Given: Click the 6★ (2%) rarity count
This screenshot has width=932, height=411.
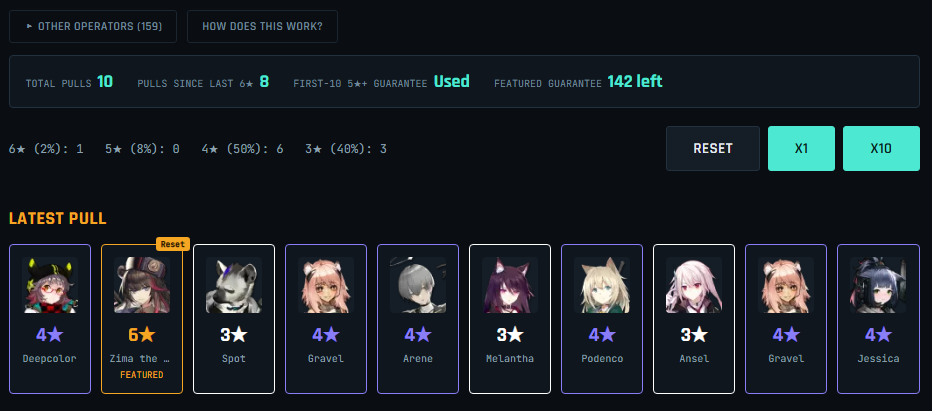Looking at the screenshot, I should pyautogui.click(x=46, y=149).
